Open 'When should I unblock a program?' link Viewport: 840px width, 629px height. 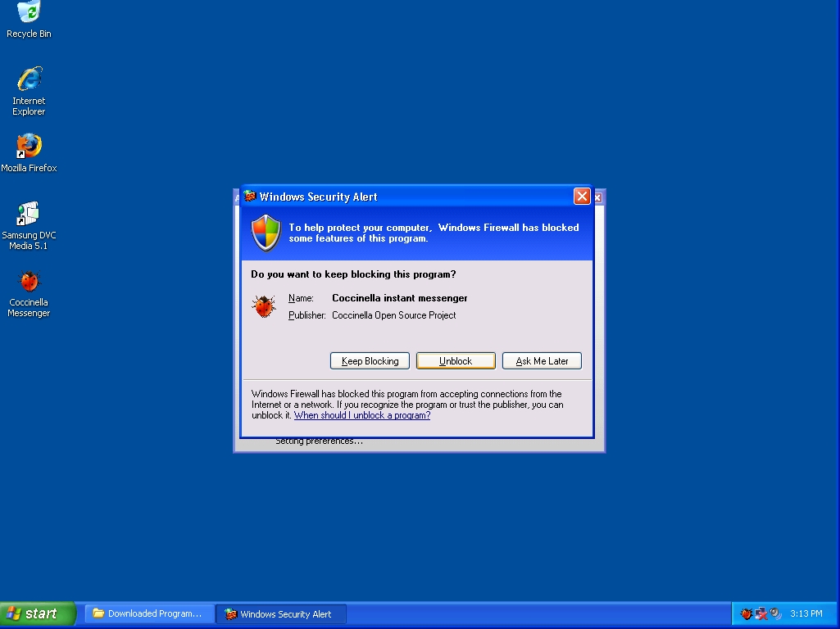point(362,415)
